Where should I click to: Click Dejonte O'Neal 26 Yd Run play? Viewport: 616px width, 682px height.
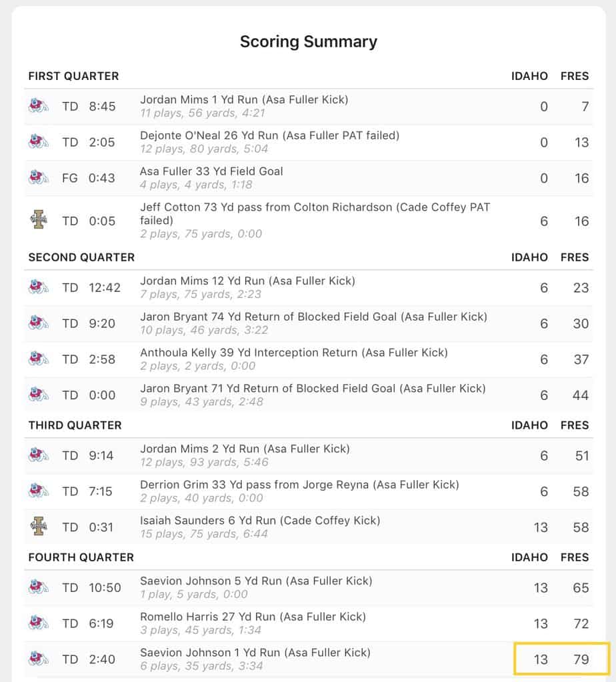coord(269,135)
